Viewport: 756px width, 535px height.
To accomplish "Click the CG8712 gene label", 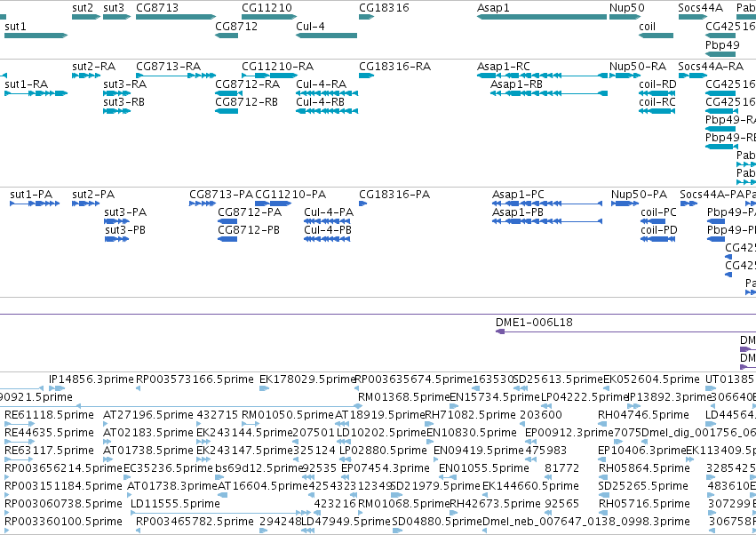I will [236, 26].
